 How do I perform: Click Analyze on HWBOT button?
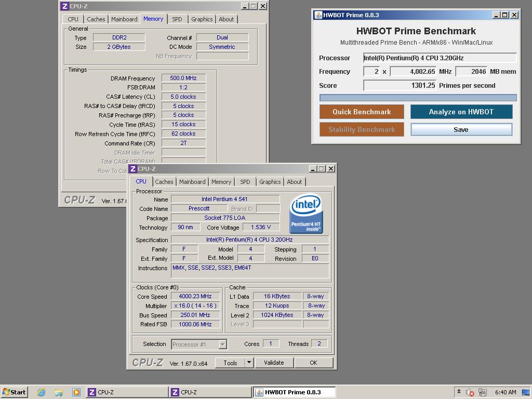[x=461, y=112]
